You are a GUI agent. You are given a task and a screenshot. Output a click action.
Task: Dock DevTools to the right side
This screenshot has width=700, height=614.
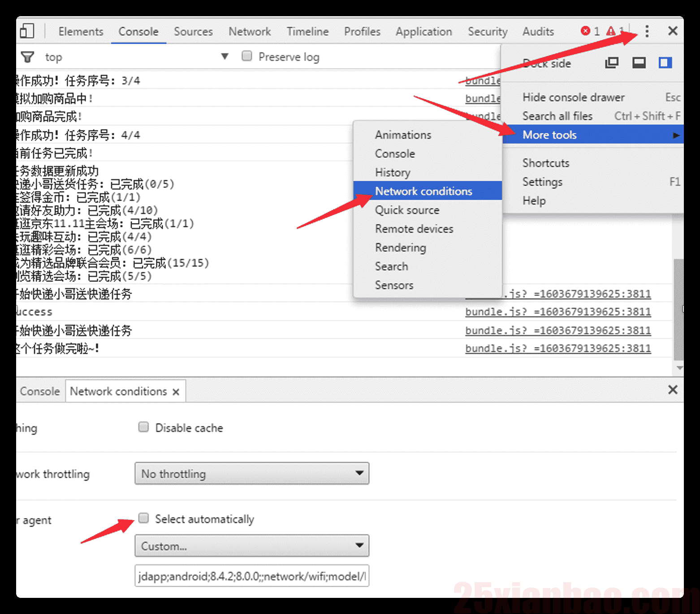coord(665,63)
